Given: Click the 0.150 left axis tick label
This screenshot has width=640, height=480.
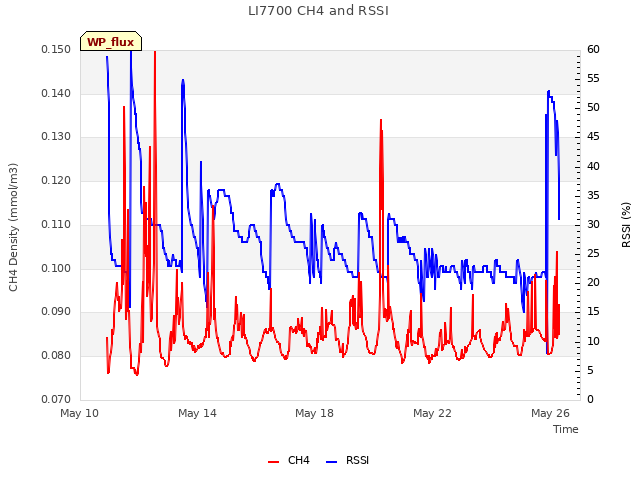Looking at the screenshot, I should [x=56, y=50].
